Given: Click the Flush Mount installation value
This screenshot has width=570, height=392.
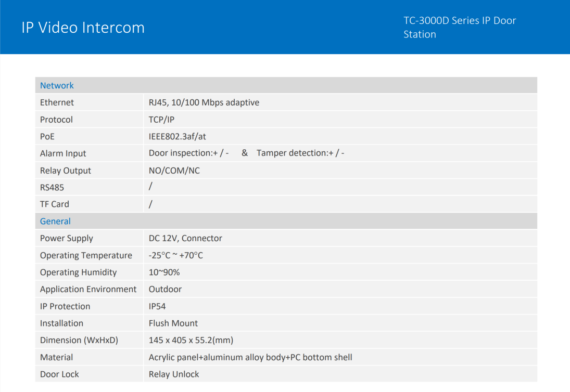Looking at the screenshot, I should (173, 323).
